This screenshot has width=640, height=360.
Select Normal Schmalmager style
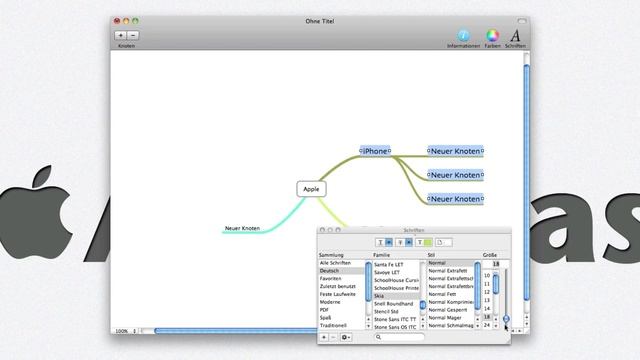451,326
